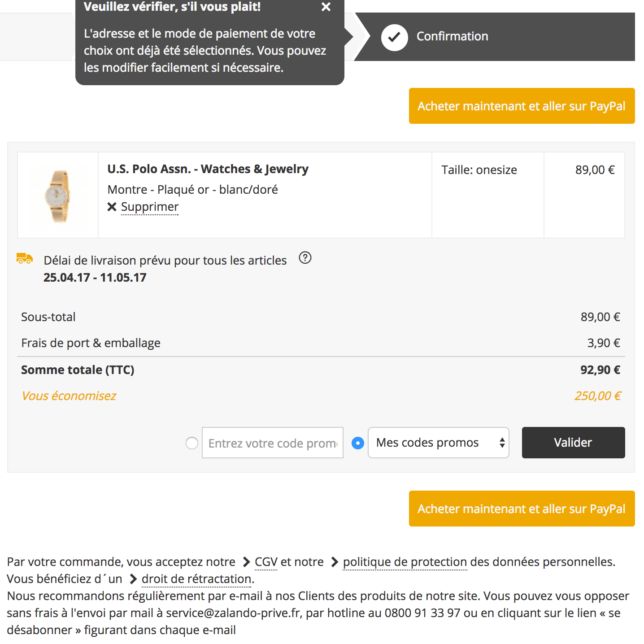
Task: Open the delivery time help question mark
Action: point(305,258)
